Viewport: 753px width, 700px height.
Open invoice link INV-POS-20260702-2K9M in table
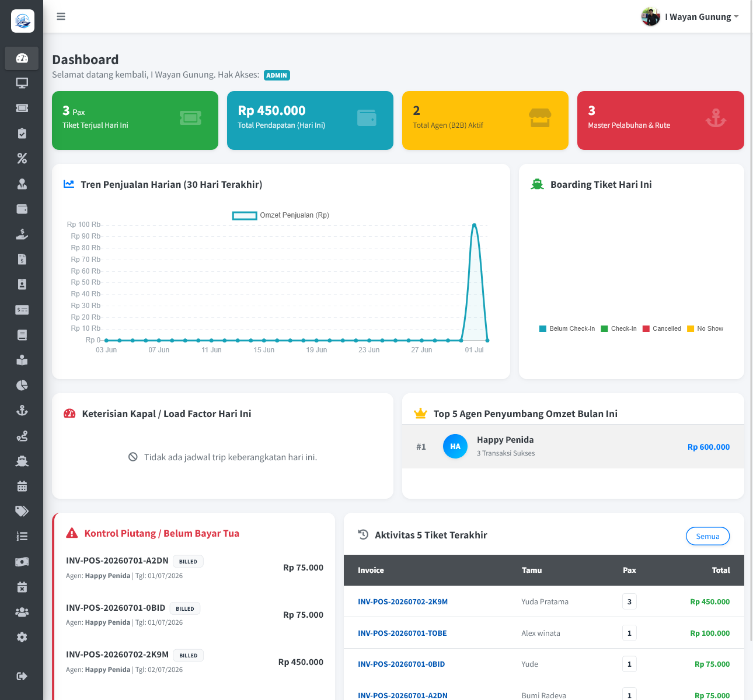(403, 601)
